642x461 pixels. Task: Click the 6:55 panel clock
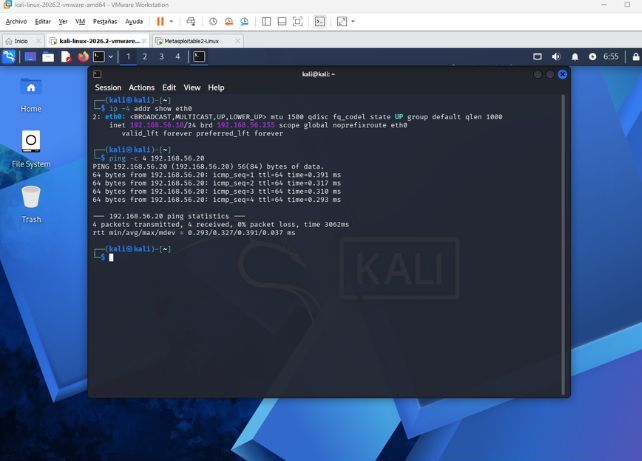tap(611, 56)
